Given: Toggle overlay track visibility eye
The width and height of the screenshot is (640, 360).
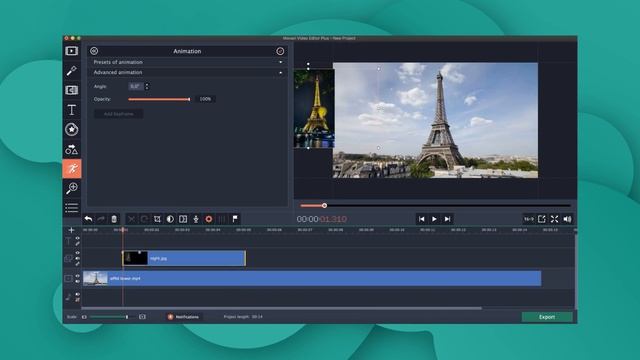Looking at the screenshot, I should 78,253.
